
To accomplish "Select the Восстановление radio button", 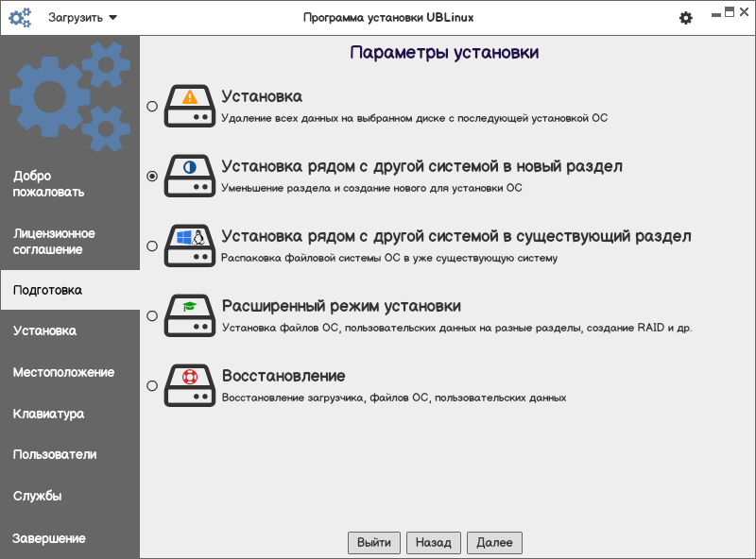I will 152,385.
